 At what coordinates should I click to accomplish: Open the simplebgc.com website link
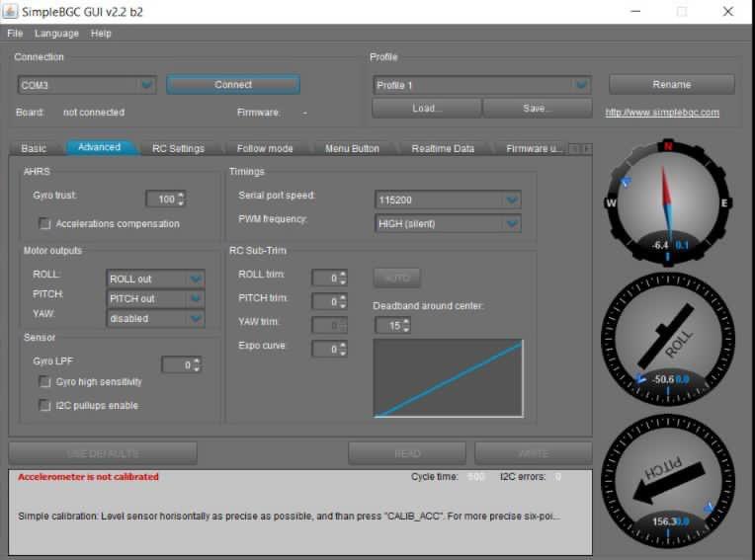pos(662,112)
